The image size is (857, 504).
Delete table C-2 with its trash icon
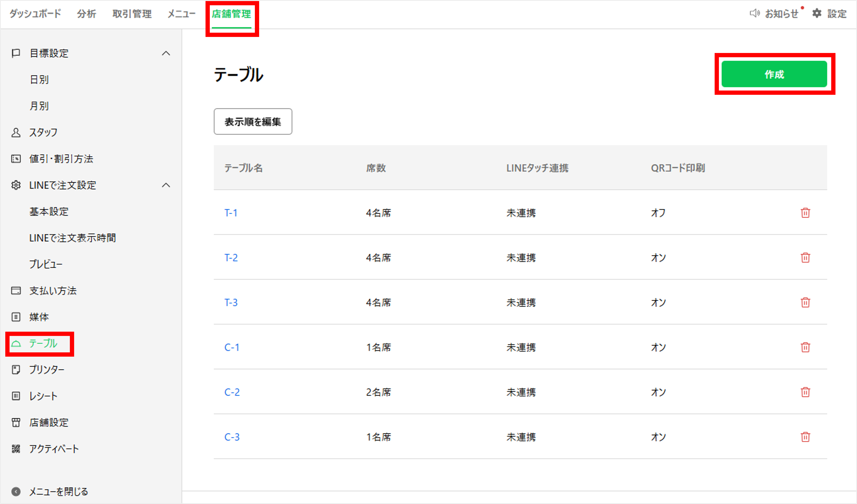tap(805, 392)
